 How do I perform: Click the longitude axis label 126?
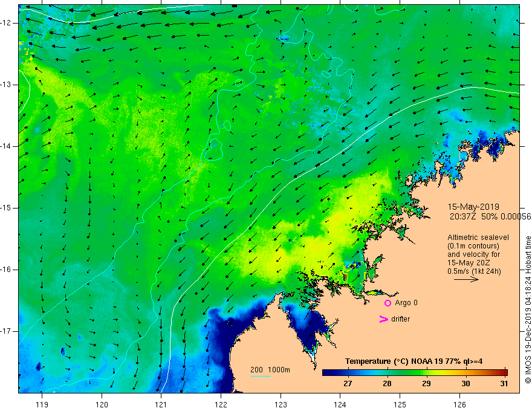click(459, 404)
